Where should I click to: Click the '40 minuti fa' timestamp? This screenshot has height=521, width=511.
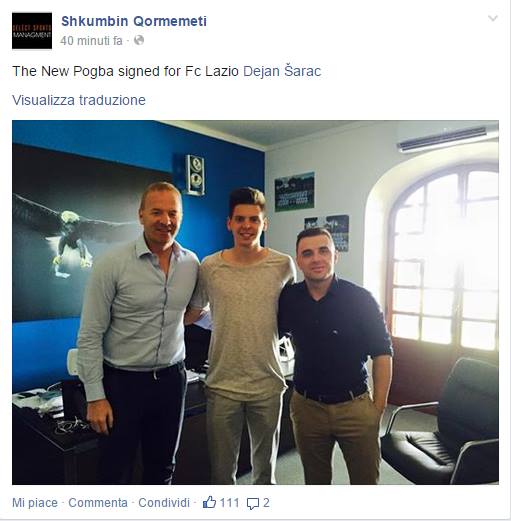pos(91,41)
